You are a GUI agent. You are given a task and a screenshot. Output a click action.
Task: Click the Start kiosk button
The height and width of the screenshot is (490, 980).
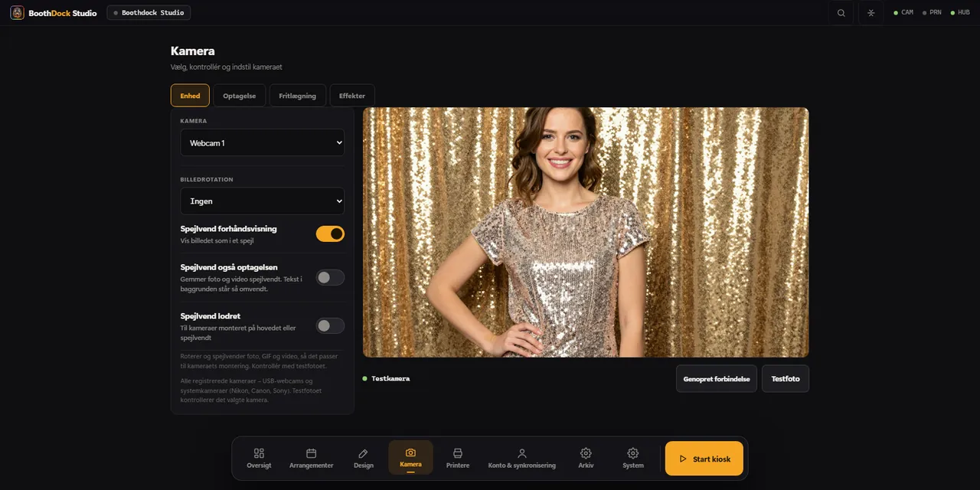[x=704, y=459]
